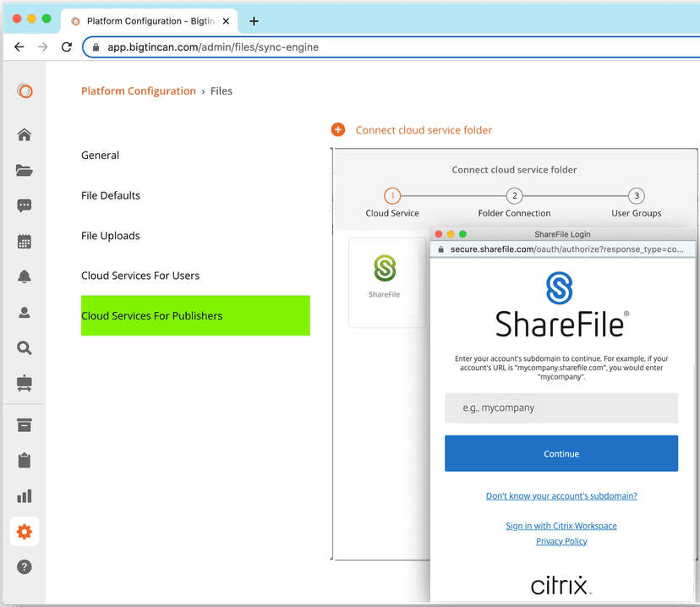Open the Calendar icon in the sidebar
The image size is (700, 607).
(x=24, y=241)
